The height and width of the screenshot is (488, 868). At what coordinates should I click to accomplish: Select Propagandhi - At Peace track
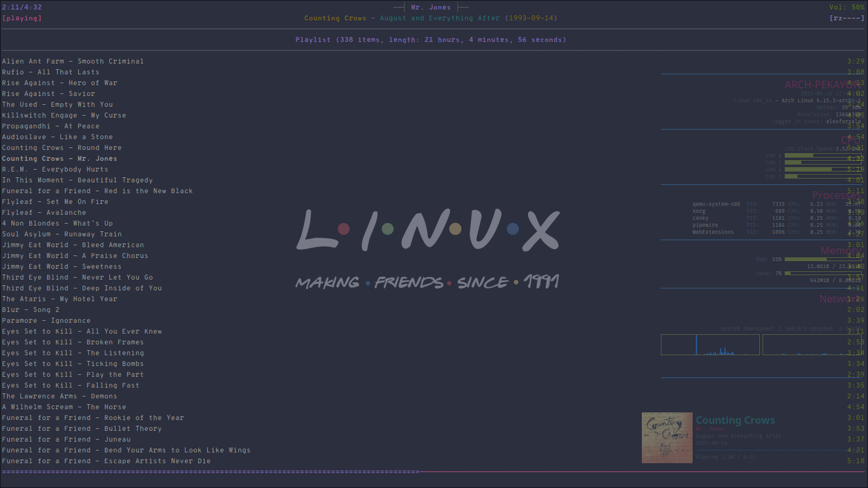pyautogui.click(x=51, y=126)
